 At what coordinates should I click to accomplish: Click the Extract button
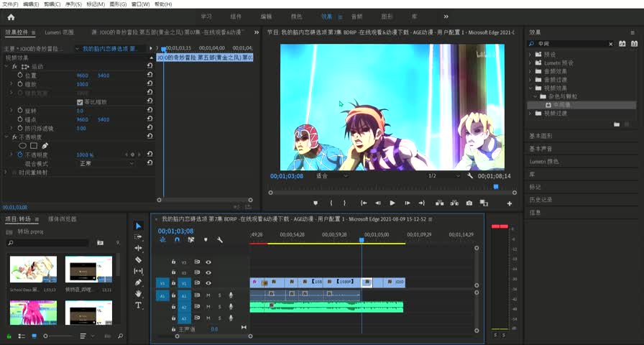coord(454,203)
